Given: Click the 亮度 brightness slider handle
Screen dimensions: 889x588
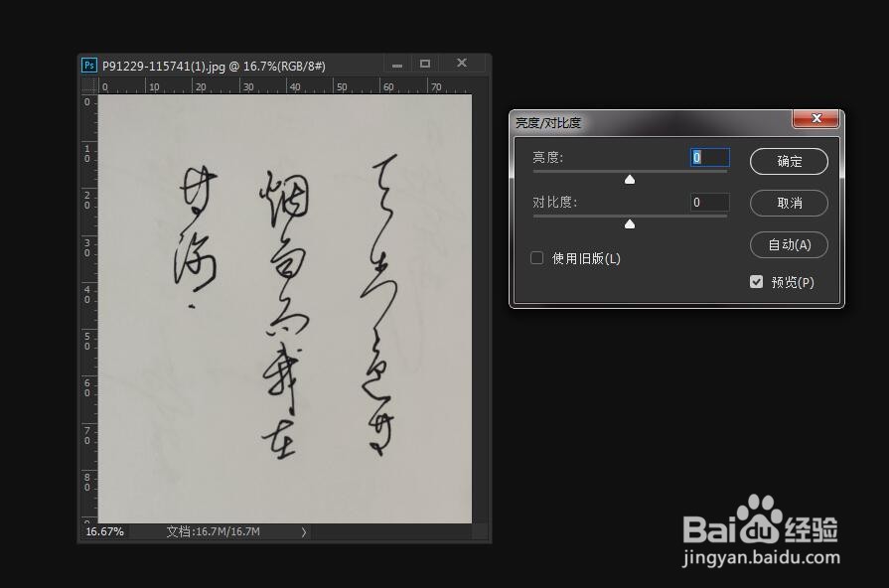Looking at the screenshot, I should [x=630, y=180].
